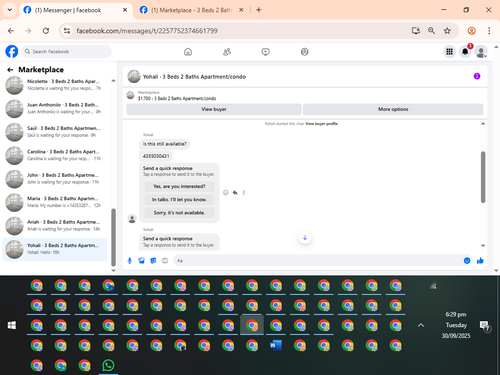Go back using the Marketplace back arrow

pos(10,70)
